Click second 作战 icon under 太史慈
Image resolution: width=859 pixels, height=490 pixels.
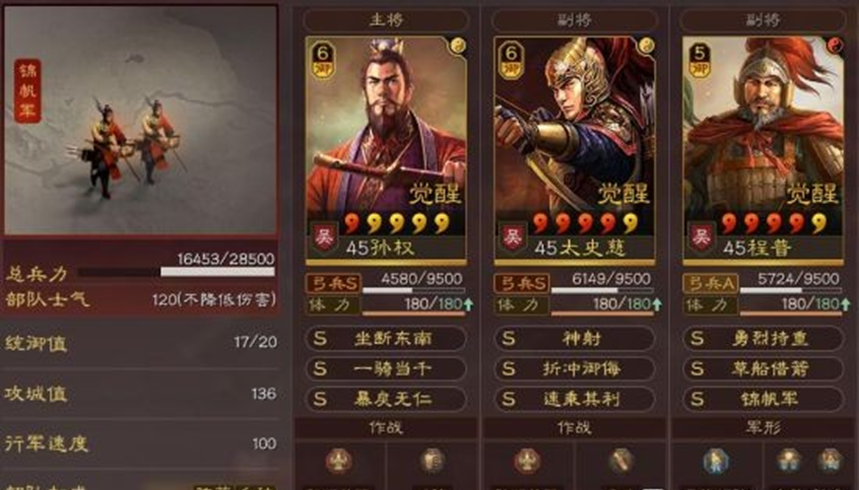621,460
